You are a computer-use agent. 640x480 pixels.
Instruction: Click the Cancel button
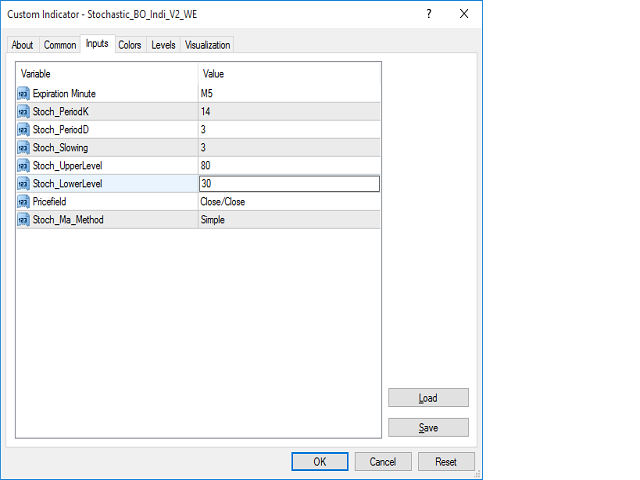pyautogui.click(x=383, y=462)
